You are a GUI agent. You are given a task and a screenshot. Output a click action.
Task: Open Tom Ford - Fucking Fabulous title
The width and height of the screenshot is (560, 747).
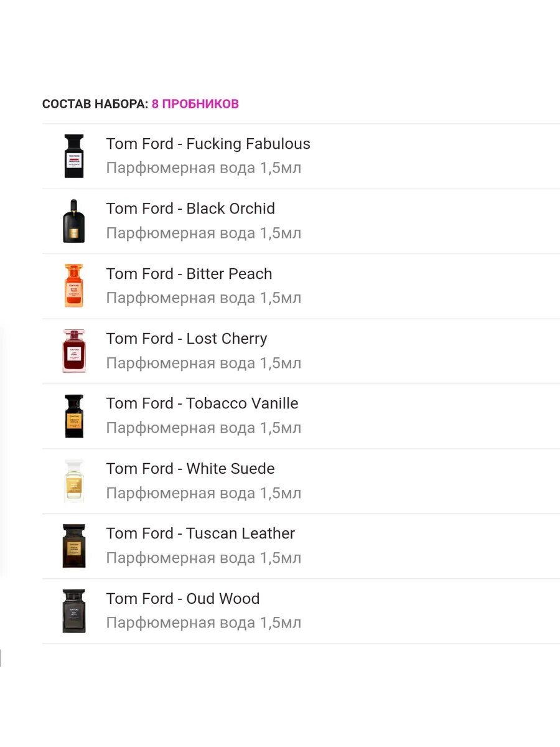click(x=208, y=144)
